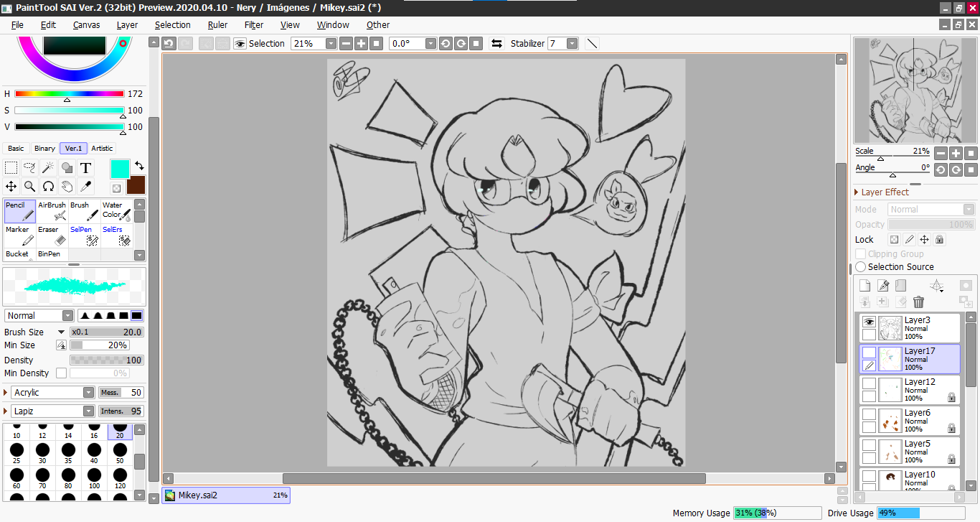Reset the view rotation in toolbar
The height and width of the screenshot is (522, 980).
[x=476, y=44]
